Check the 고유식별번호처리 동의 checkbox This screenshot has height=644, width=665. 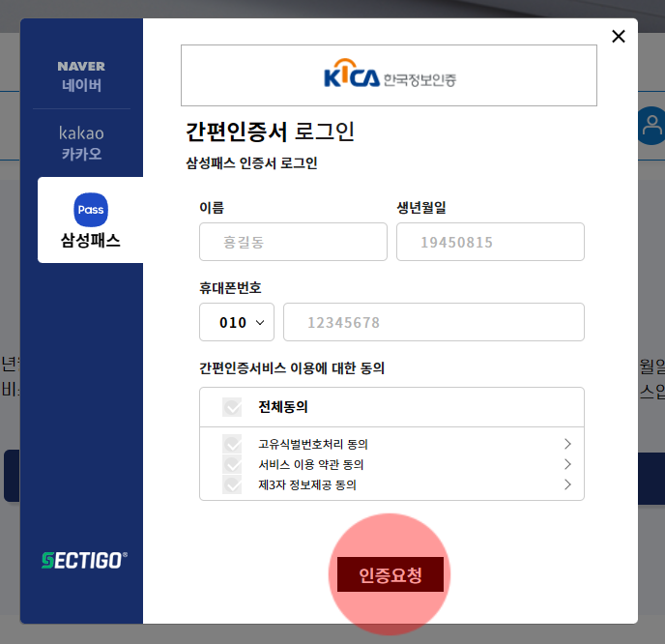(232, 444)
